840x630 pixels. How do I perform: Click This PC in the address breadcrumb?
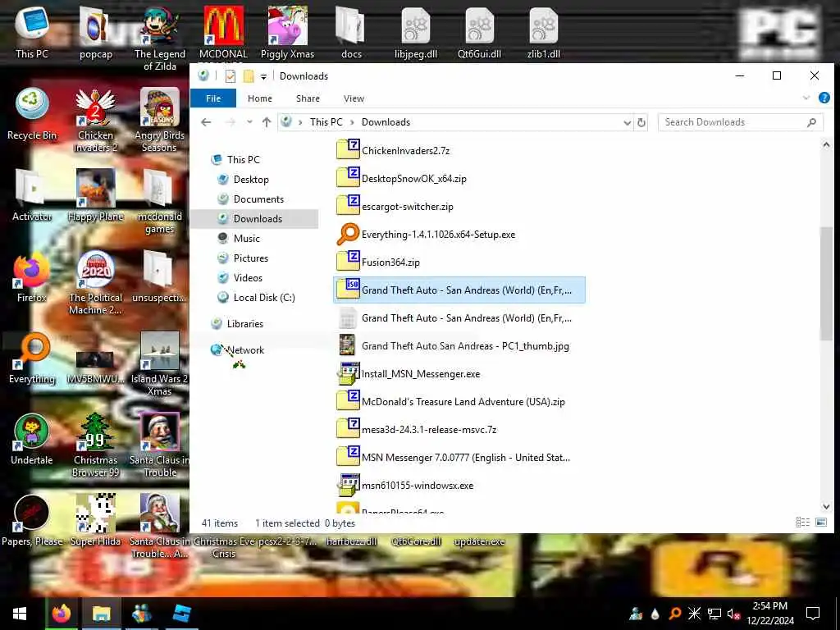[x=326, y=122]
